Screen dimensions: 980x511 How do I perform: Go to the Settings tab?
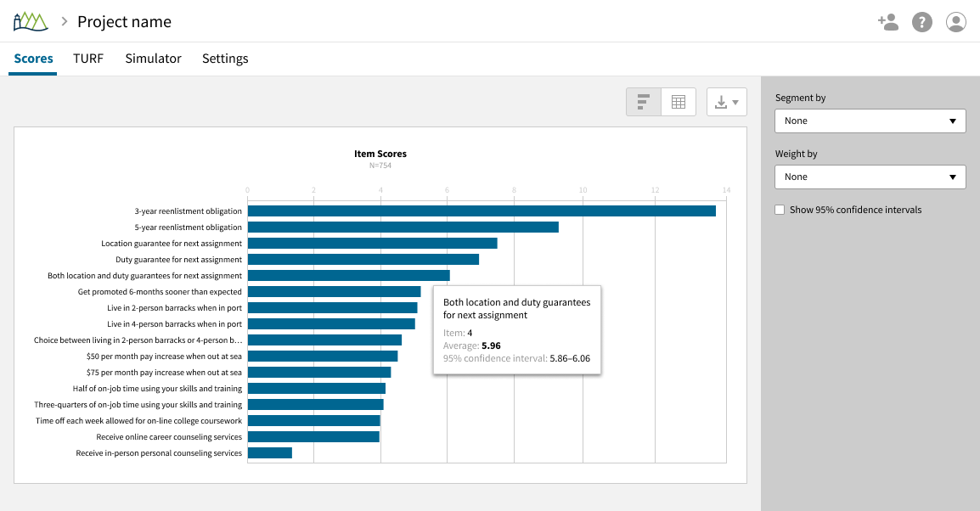pyautogui.click(x=225, y=59)
